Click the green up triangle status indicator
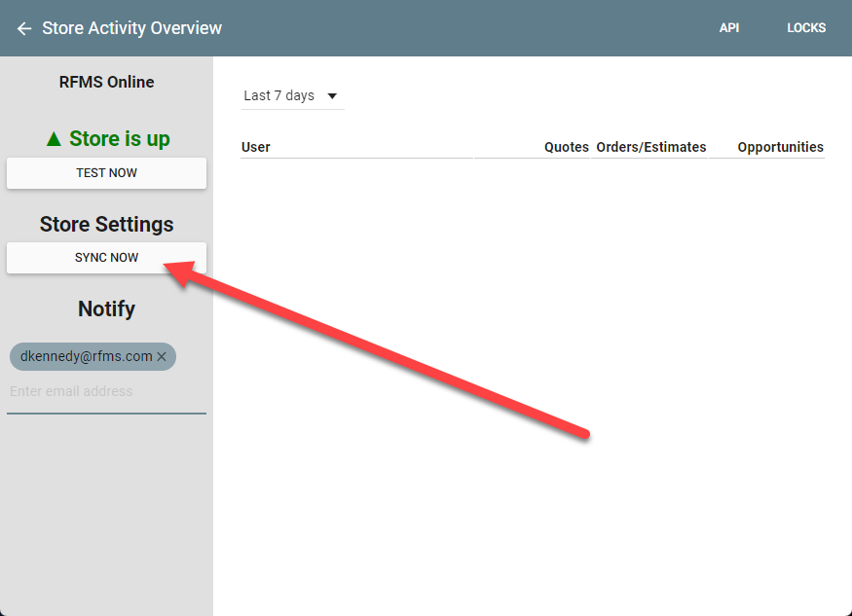The image size is (852, 616). coord(55,138)
